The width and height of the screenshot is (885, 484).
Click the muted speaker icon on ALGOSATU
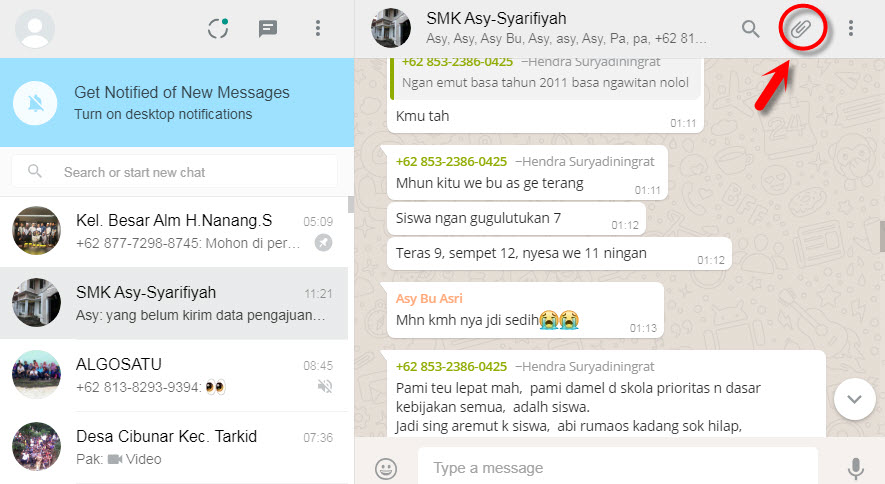coord(325,386)
